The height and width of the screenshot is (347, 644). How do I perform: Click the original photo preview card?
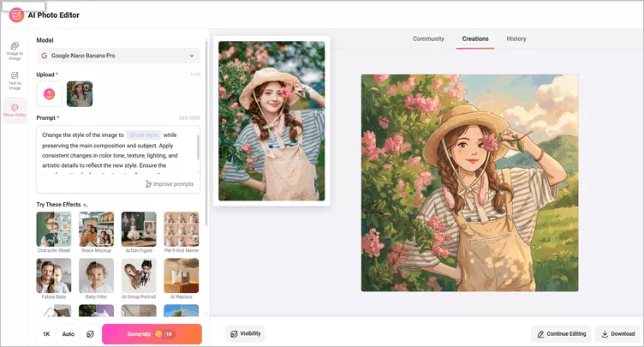coord(271,121)
